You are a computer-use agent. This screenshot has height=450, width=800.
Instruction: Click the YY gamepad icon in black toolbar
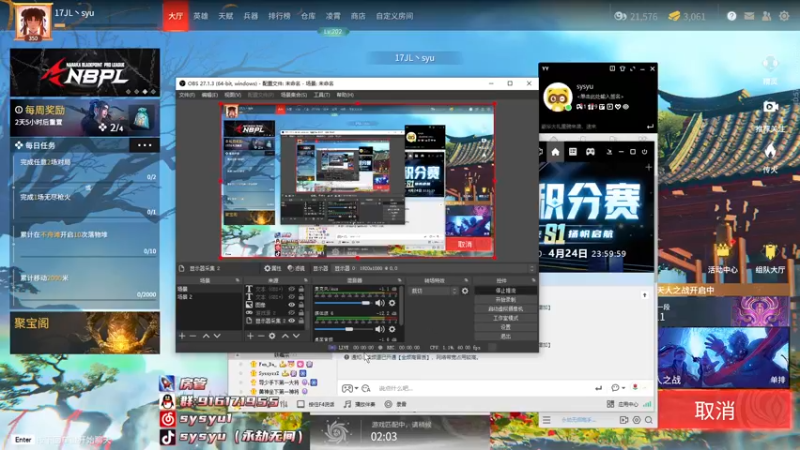[590, 152]
